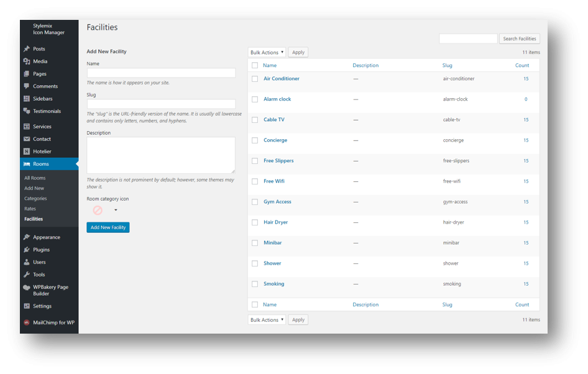Click the Search Facilities button
This screenshot has width=588, height=374.
coord(519,39)
